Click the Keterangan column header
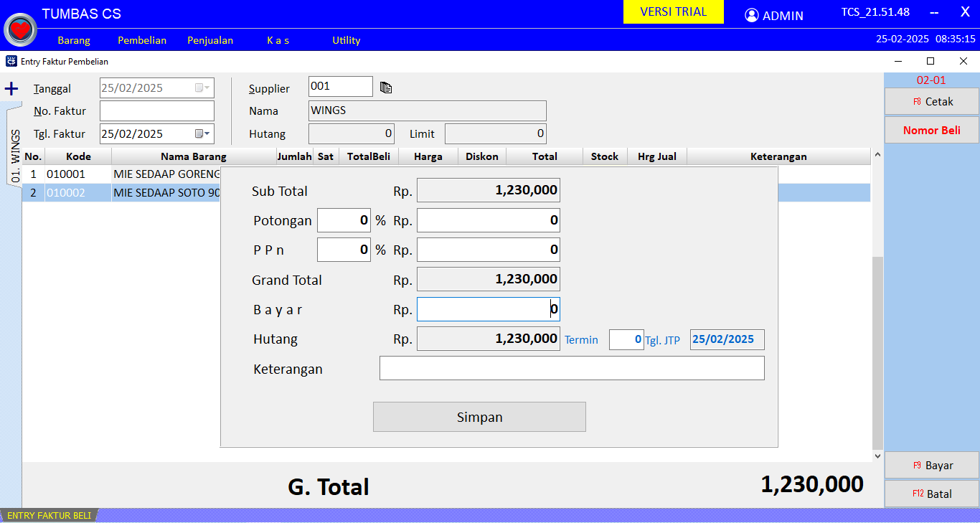 (x=778, y=156)
